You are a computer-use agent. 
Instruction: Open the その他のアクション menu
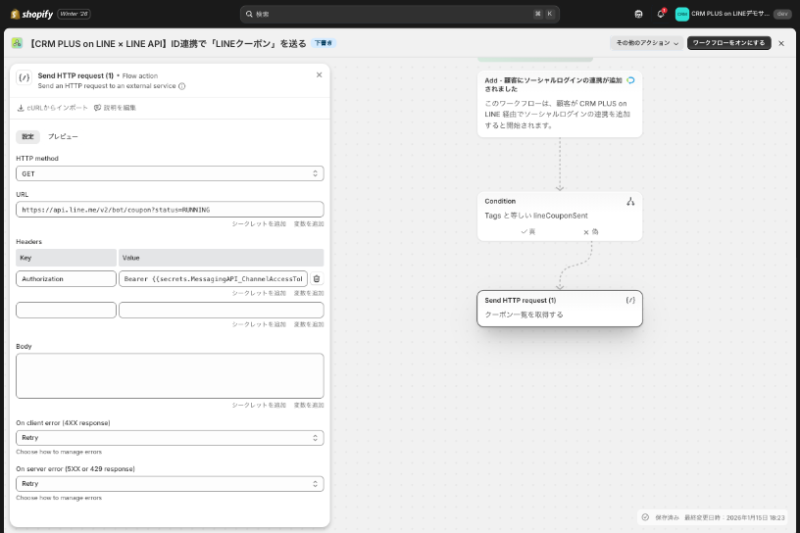pyautogui.click(x=647, y=43)
